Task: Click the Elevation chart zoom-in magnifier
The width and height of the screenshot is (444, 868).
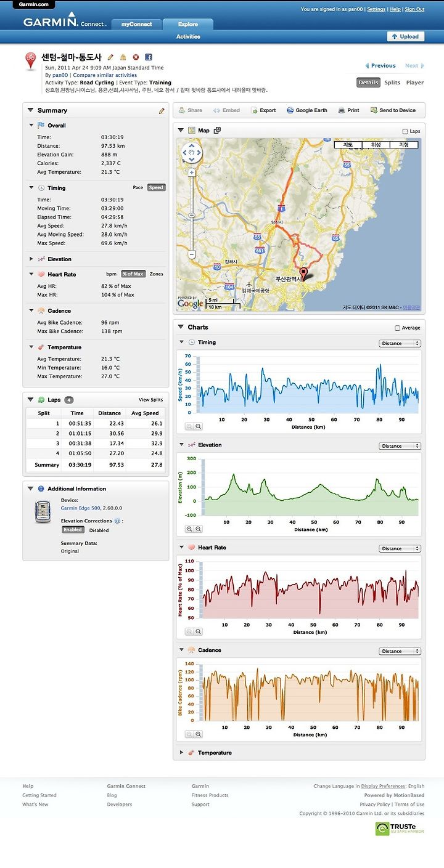Action: point(190,529)
